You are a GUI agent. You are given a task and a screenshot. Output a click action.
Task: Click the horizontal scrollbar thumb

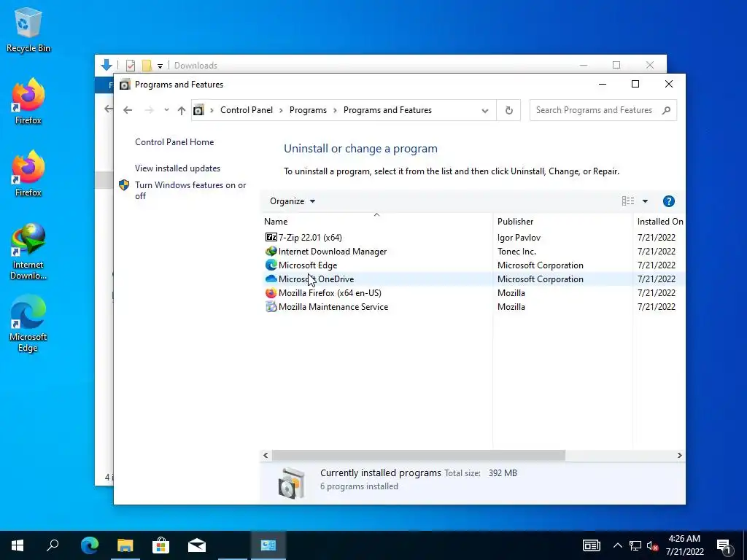pos(418,455)
